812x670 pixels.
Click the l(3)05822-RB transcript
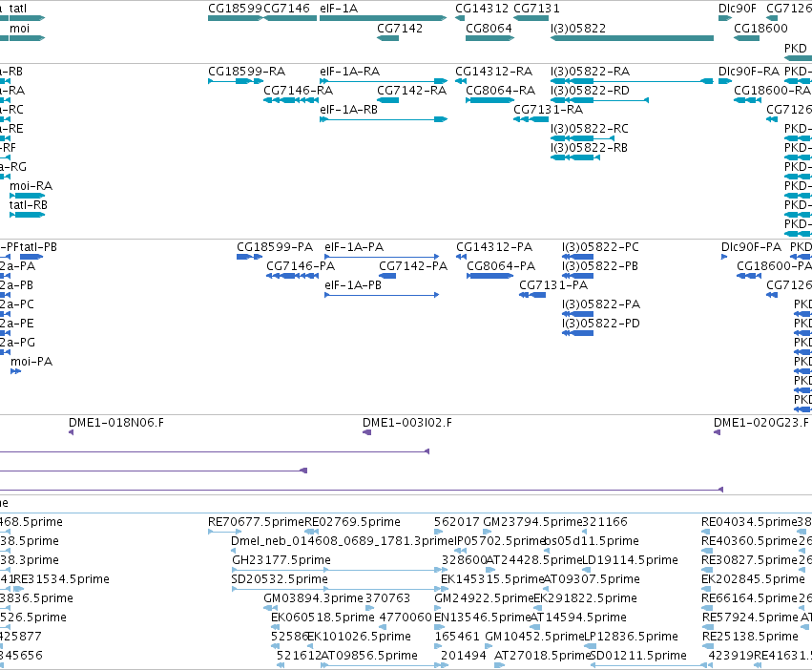point(575,157)
